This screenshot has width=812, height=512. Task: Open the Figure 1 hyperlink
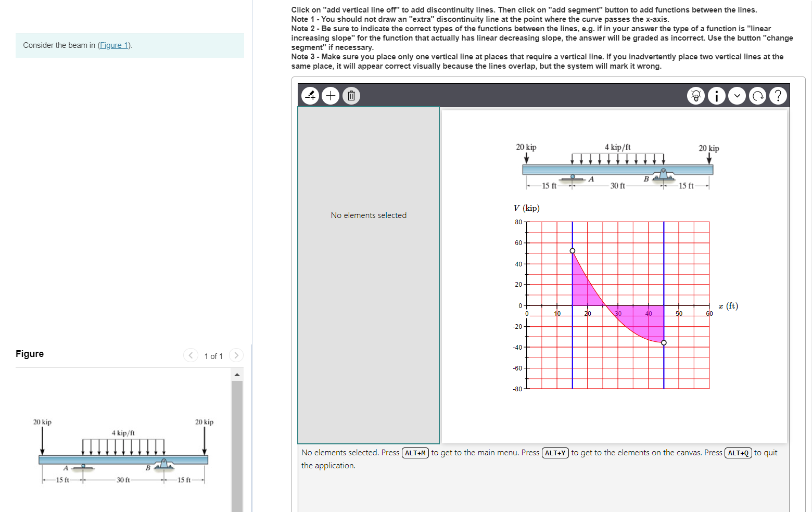[113, 45]
